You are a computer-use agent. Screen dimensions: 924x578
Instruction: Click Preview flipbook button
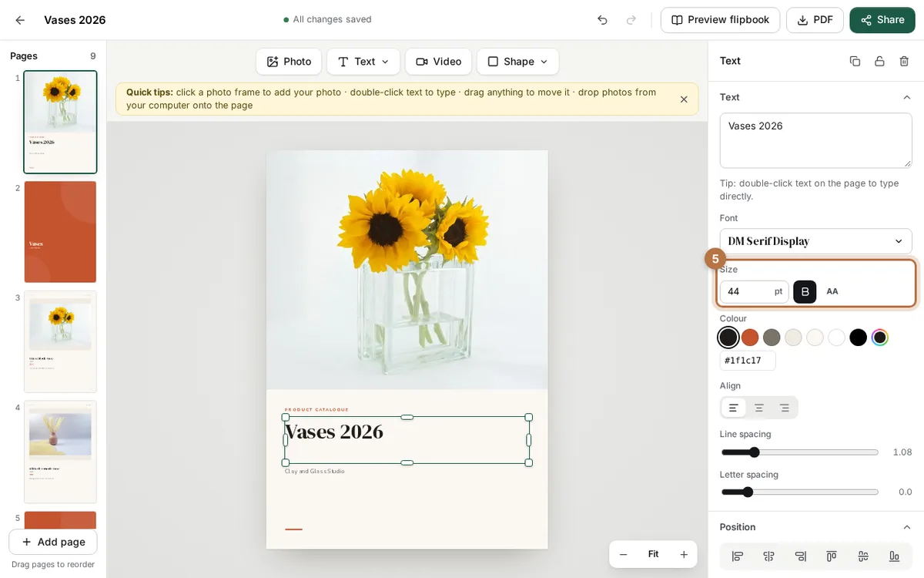tap(720, 20)
